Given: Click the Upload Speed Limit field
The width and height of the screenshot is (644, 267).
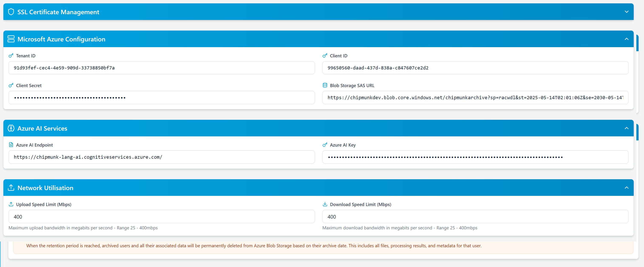Looking at the screenshot, I should (x=161, y=216).
